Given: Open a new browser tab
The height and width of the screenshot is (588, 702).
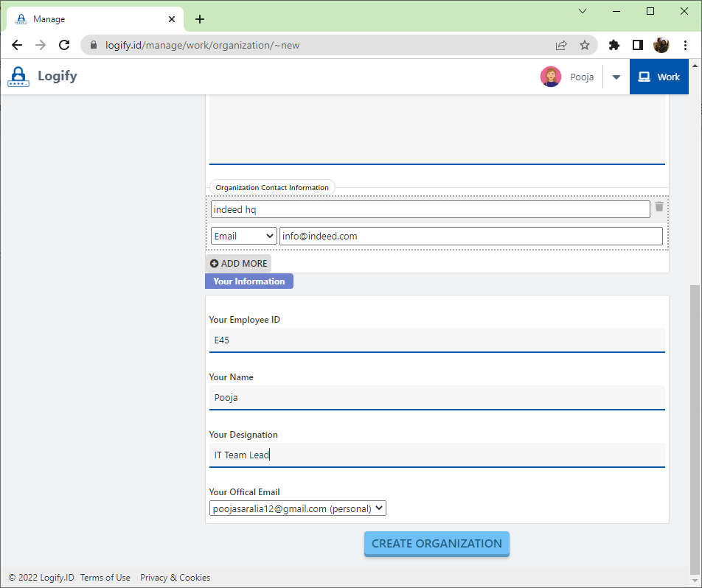Looking at the screenshot, I should tap(199, 19).
